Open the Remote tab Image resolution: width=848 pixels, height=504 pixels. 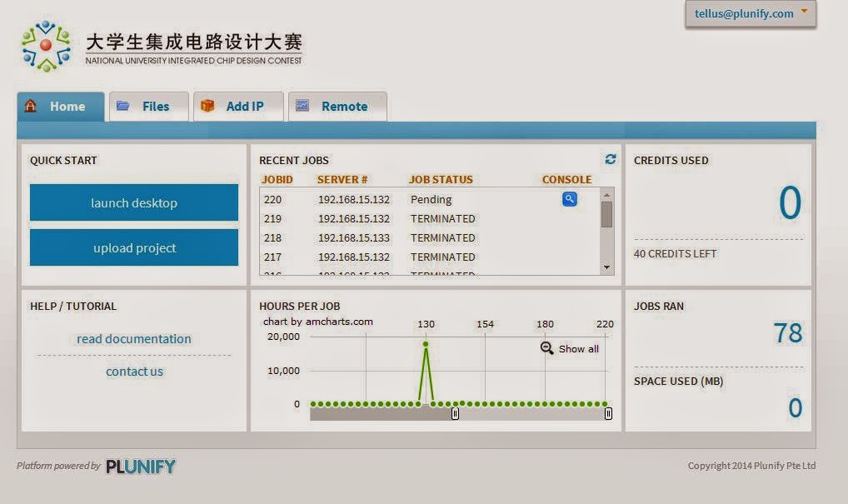pos(337,107)
